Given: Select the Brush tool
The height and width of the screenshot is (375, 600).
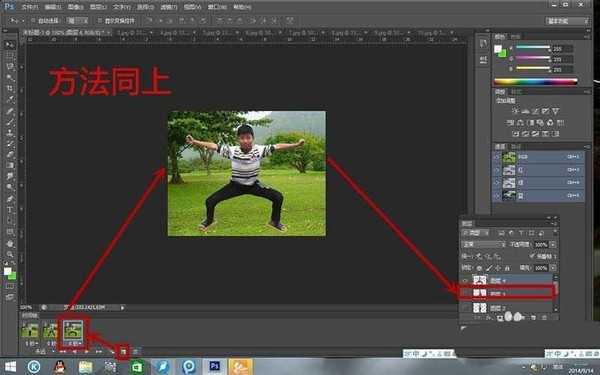Looking at the screenshot, I should pyautogui.click(x=10, y=122).
